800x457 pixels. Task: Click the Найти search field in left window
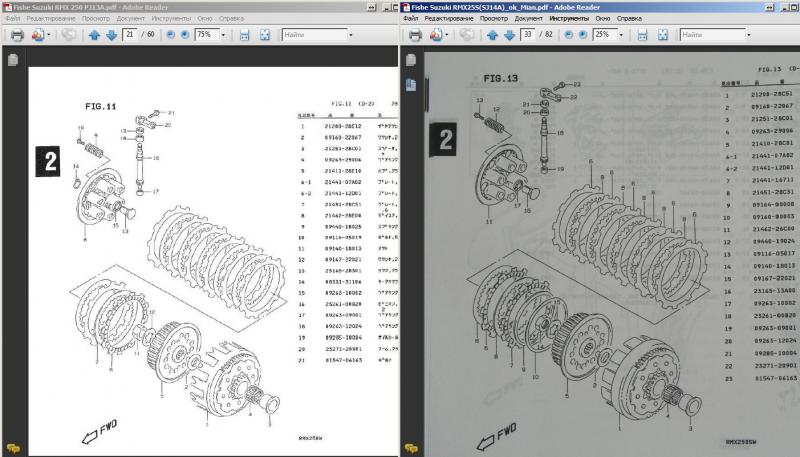pyautogui.click(x=314, y=35)
